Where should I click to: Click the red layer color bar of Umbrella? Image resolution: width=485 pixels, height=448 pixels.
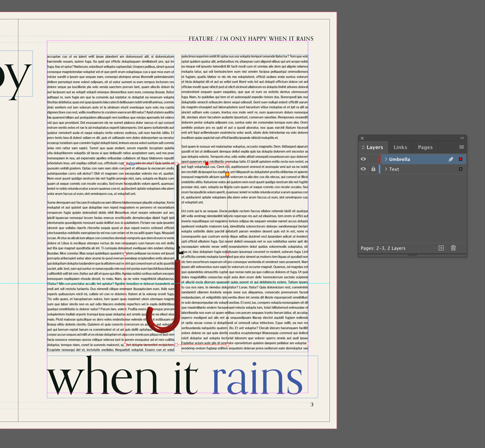380,159
